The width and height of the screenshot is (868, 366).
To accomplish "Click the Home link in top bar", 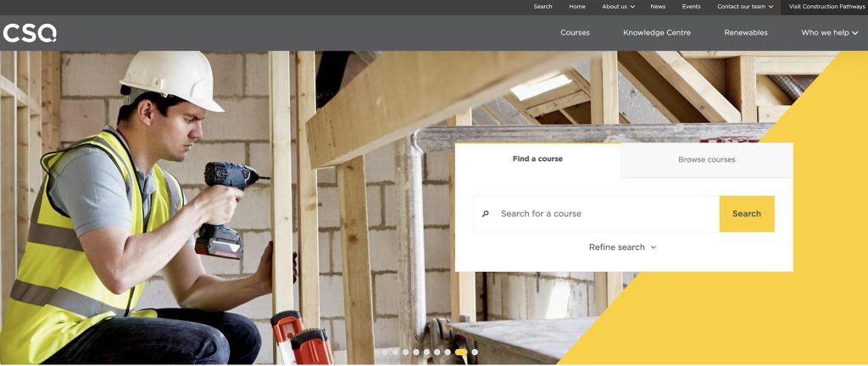I will 577,7.
